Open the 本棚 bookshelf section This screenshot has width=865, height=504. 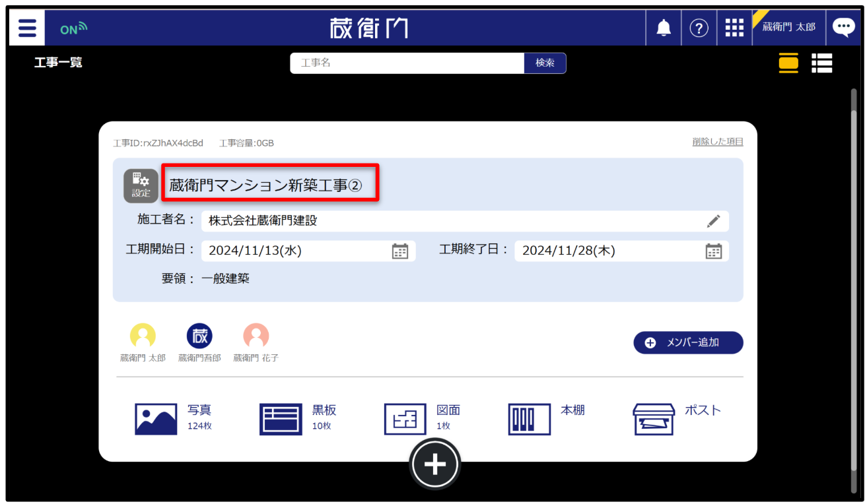529,419
